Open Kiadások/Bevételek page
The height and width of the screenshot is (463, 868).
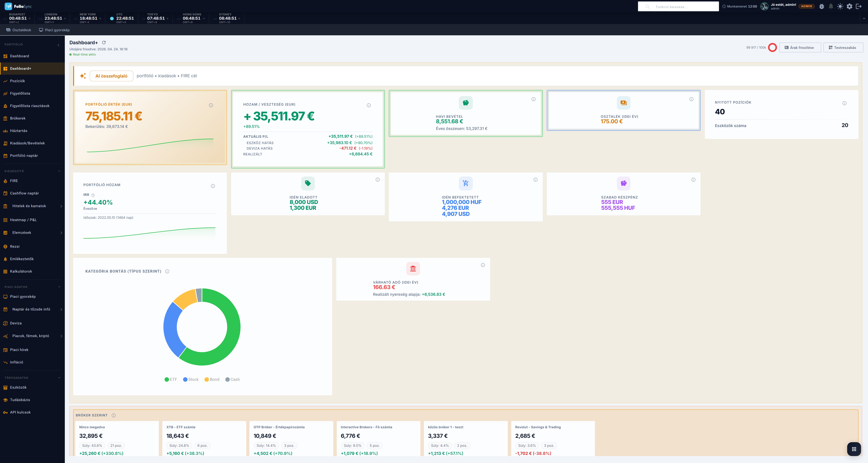(32, 143)
